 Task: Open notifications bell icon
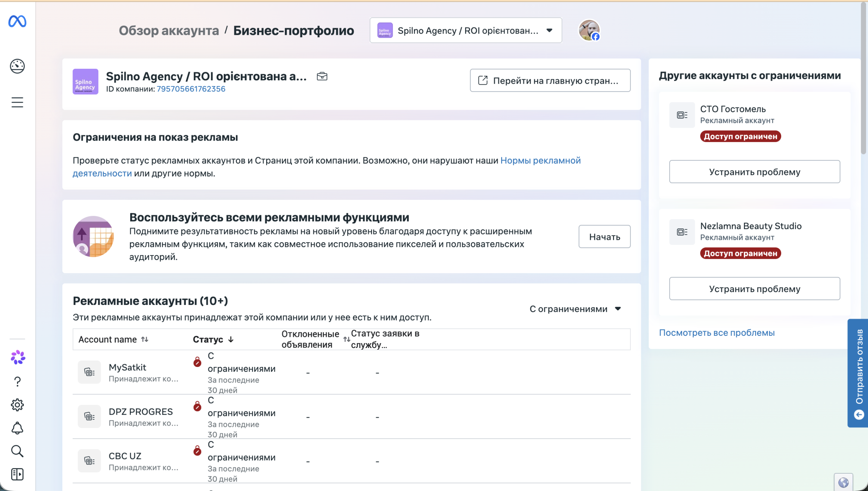click(x=17, y=428)
